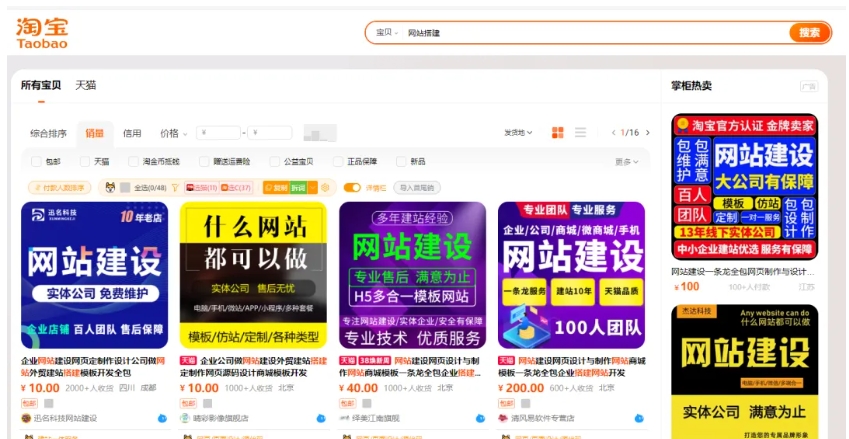The image size is (849, 439).
Task: Check the 公益宝贝 option
Action: click(275, 161)
